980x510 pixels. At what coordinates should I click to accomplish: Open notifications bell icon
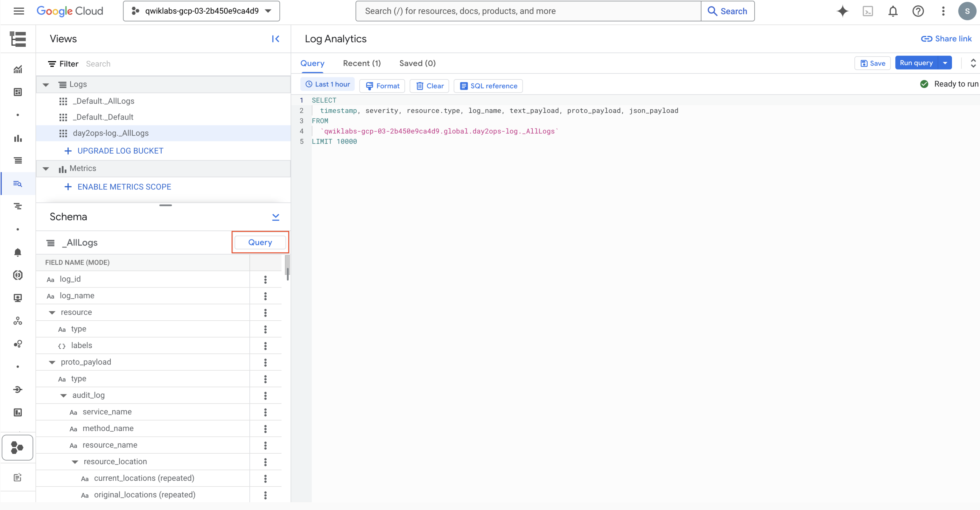(893, 11)
